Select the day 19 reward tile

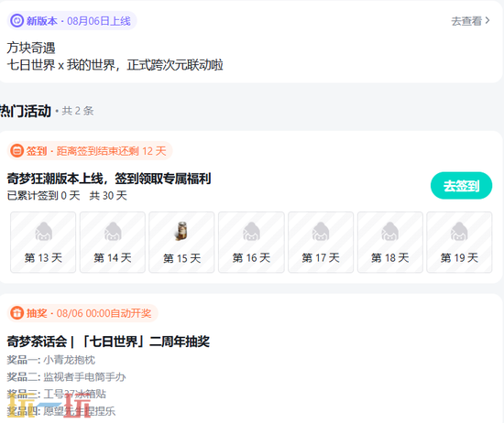click(x=459, y=243)
